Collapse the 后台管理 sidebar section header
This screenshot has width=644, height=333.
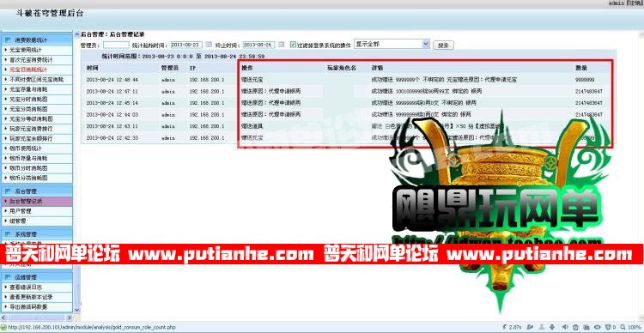[x=37, y=191]
